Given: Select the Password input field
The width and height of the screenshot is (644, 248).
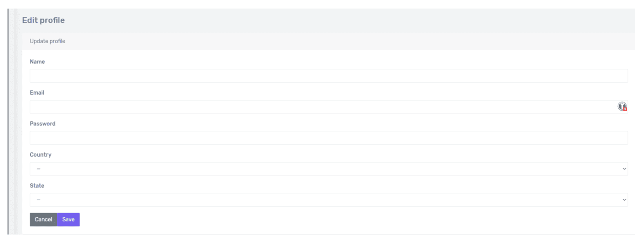Looking at the screenshot, I should [322, 138].
